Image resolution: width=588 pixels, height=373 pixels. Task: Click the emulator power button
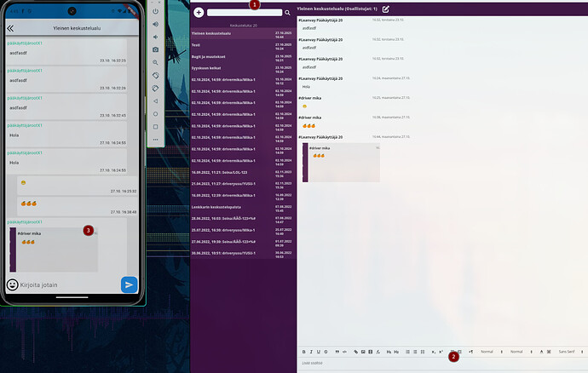(155, 11)
